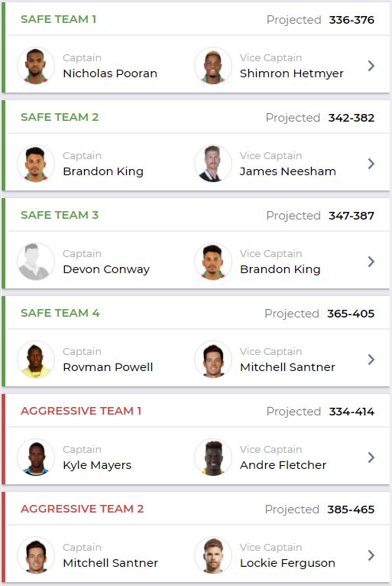Click vice captain name Mitchell Santner

pos(287,367)
